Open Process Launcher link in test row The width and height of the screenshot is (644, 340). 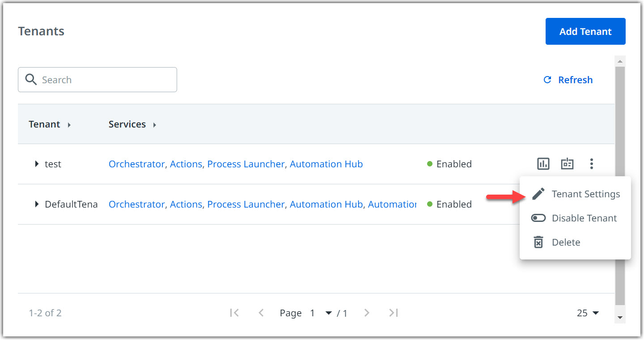(x=246, y=164)
